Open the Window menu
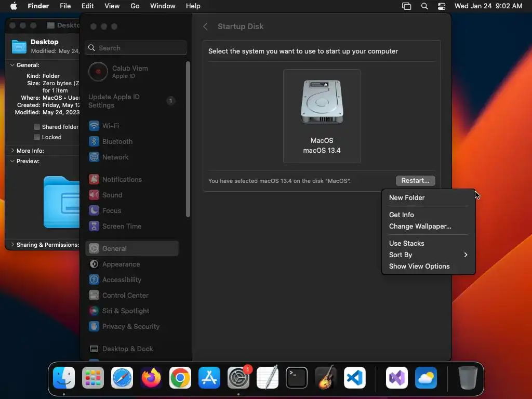The height and width of the screenshot is (399, 532). pos(163,6)
